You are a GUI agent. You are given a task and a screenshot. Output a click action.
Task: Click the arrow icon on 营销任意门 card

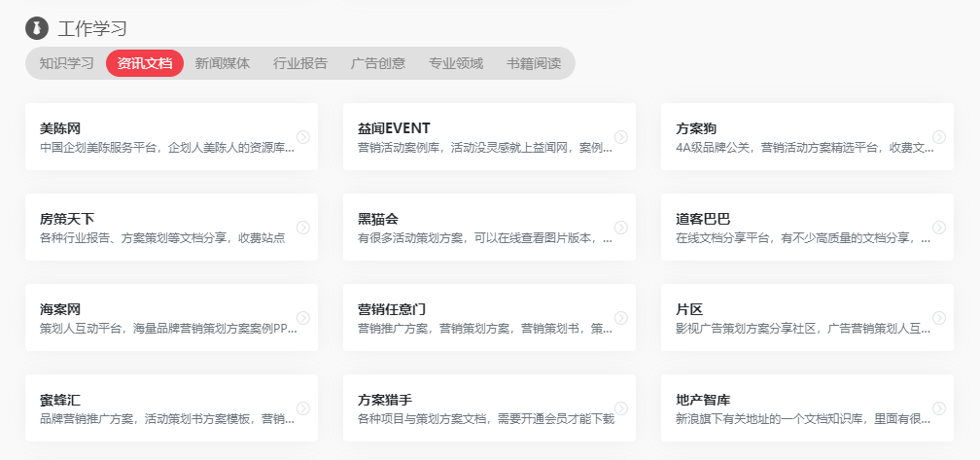pyautogui.click(x=621, y=318)
